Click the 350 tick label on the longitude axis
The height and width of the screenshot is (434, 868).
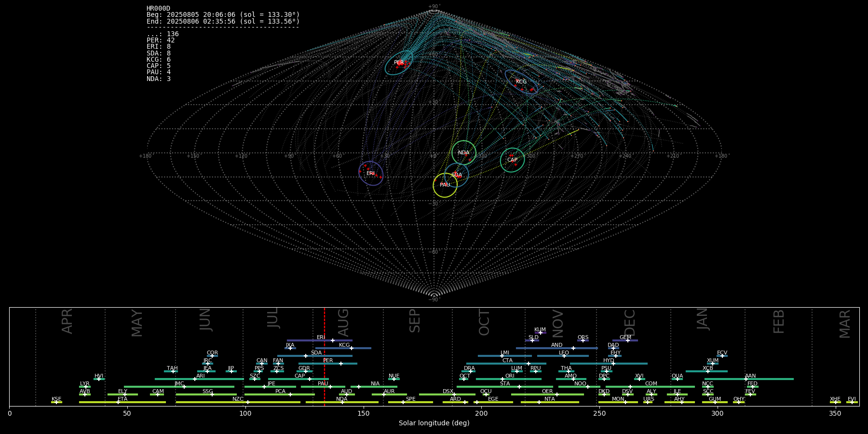click(836, 413)
